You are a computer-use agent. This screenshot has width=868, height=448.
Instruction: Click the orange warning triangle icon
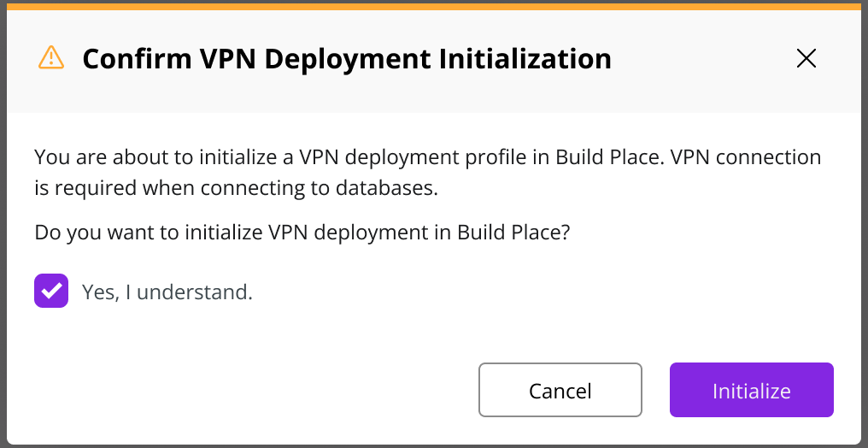coord(51,57)
